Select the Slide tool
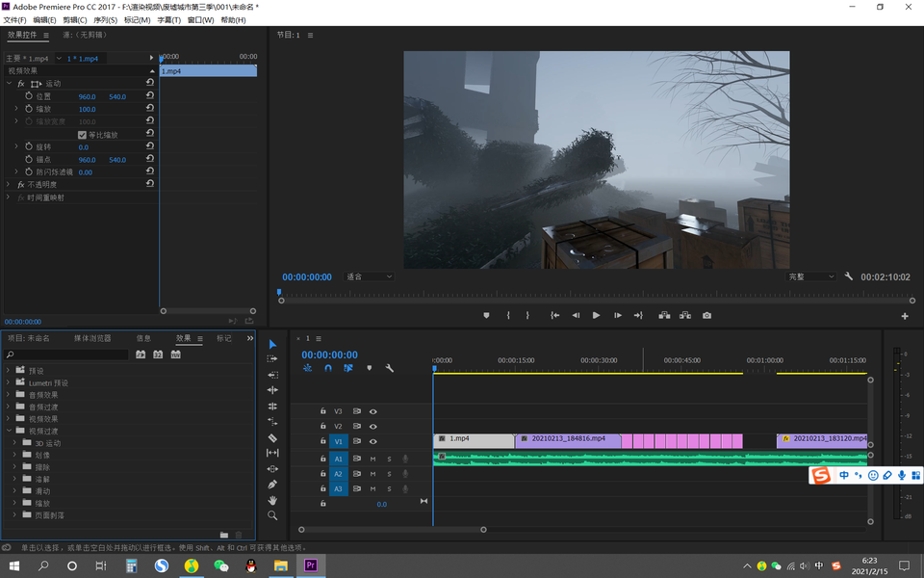 click(x=272, y=469)
